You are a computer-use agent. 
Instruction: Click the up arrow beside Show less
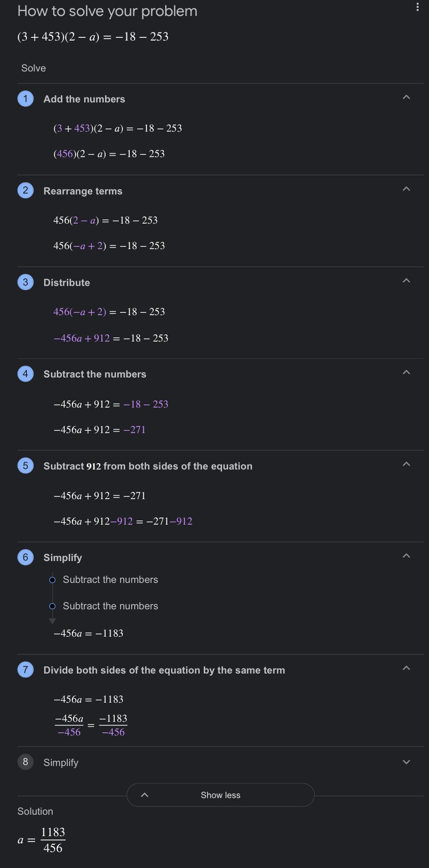tap(145, 795)
